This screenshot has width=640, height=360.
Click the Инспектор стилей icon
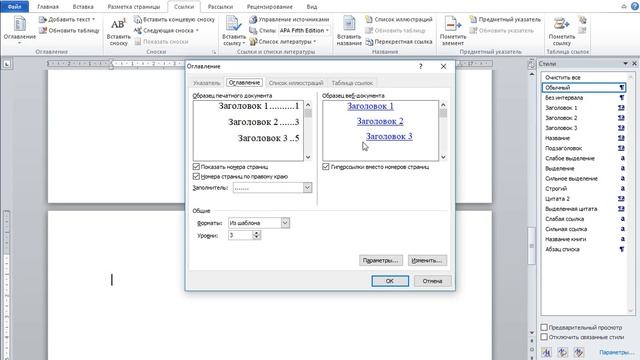(x=563, y=351)
